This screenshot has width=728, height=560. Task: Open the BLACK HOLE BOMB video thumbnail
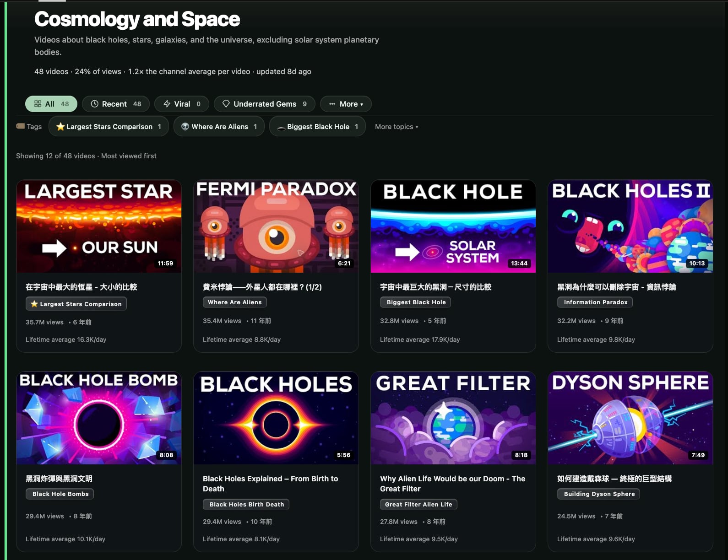tap(99, 418)
